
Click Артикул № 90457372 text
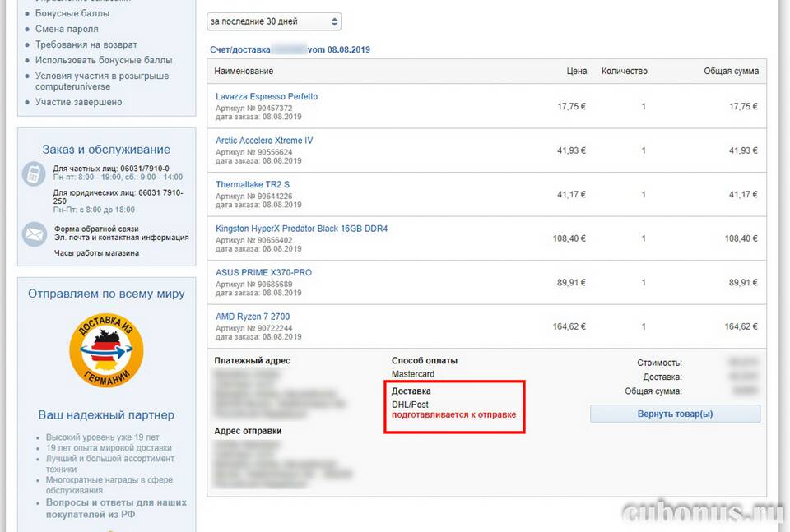pyautogui.click(x=253, y=109)
